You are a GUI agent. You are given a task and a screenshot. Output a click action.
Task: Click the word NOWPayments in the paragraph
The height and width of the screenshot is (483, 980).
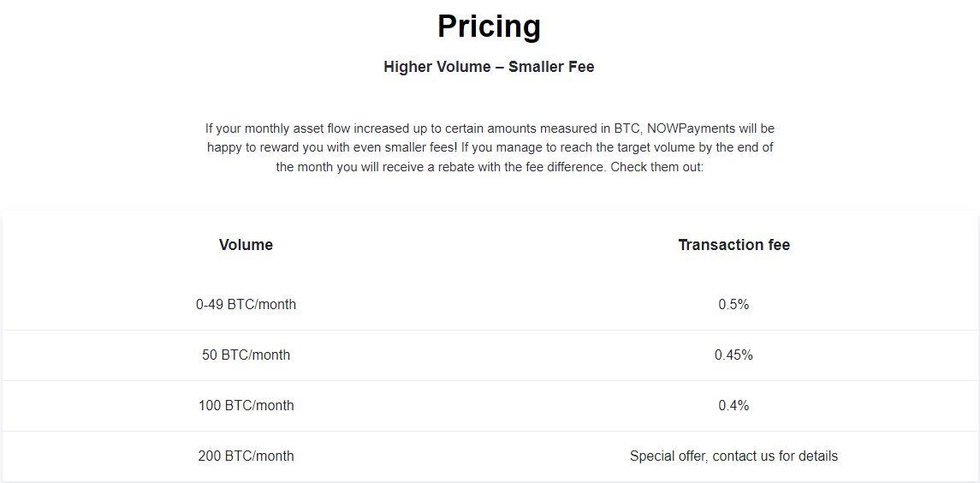(x=691, y=128)
